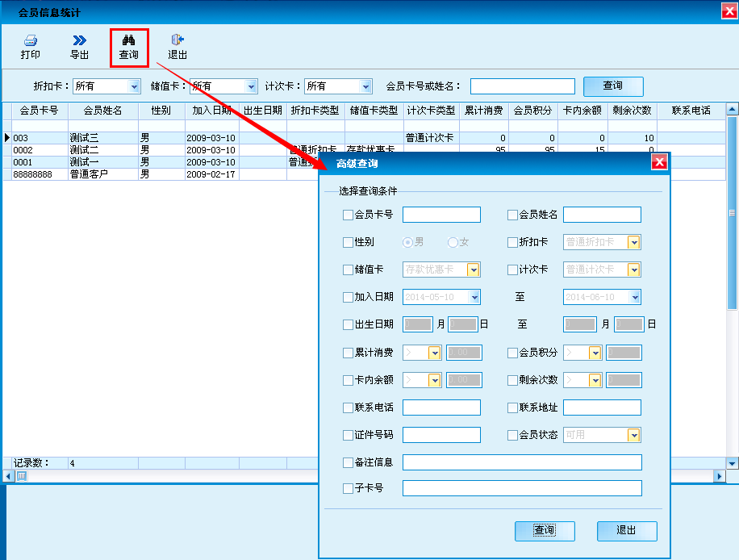Image resolution: width=739 pixels, height=560 pixels.
Task: Click the vertical scrollbar down arrow of the table
Action: (733, 463)
